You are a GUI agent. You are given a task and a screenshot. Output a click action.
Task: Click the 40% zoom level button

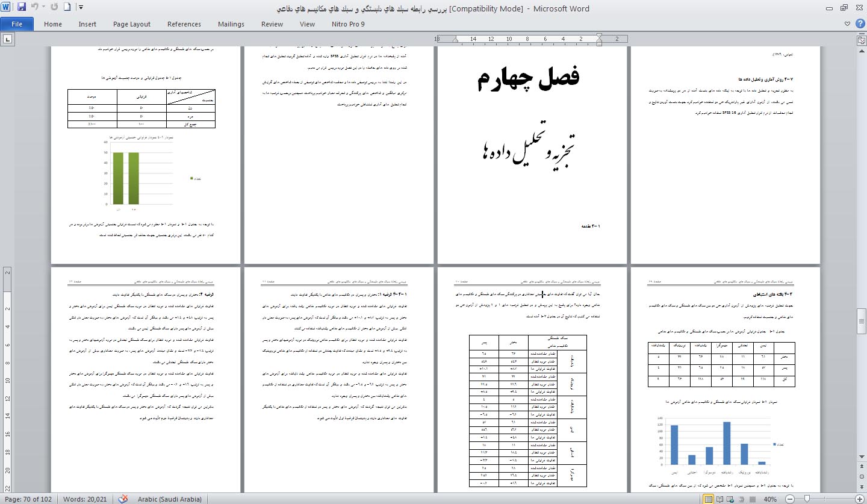point(770,499)
